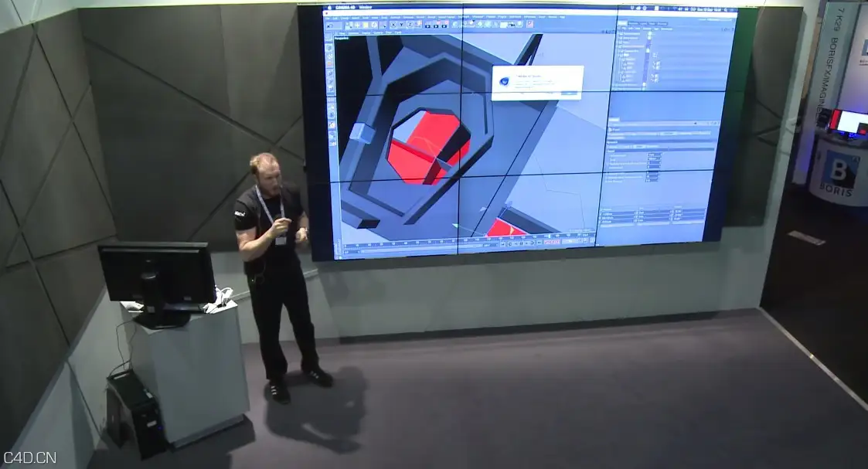Click the first clapperboard Render View icon
Screen dimensions: 868x469
click(x=427, y=25)
